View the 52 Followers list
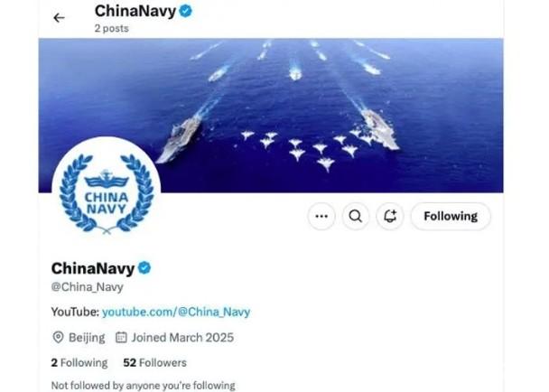The width and height of the screenshot is (549, 392). pyautogui.click(x=154, y=362)
